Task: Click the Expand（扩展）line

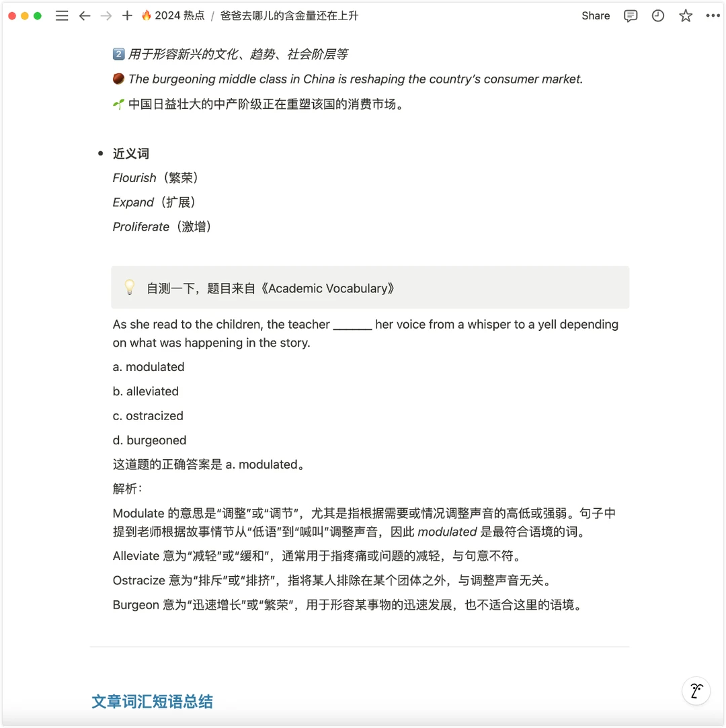Action: click(155, 202)
